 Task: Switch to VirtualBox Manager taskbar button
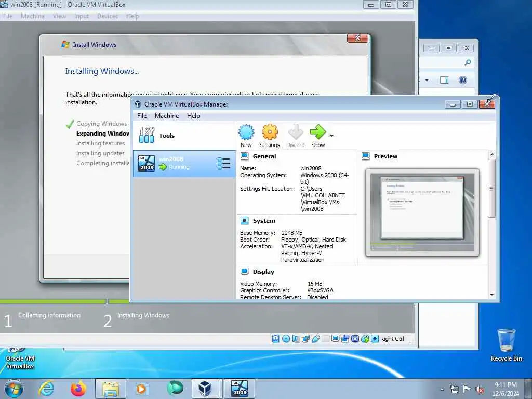tap(206, 389)
